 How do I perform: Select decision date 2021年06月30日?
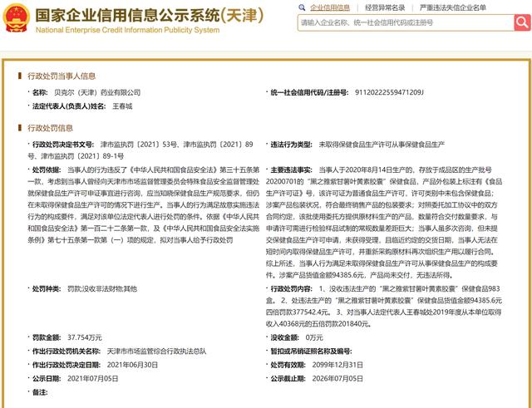tap(133, 365)
